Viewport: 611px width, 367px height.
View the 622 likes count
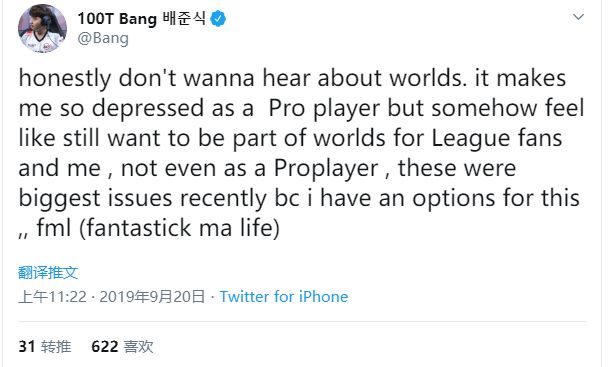(105, 346)
